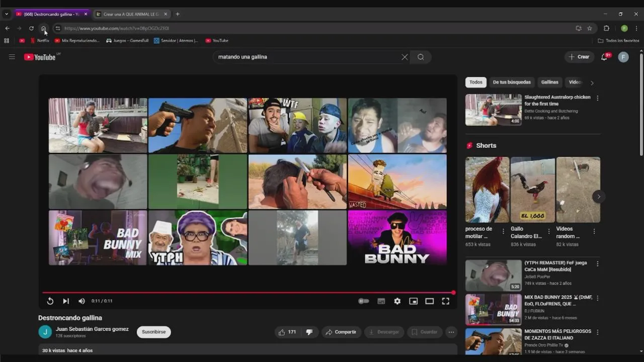Show more filter chips with arrow
Viewport: 644px width, 362px height.
592,83
